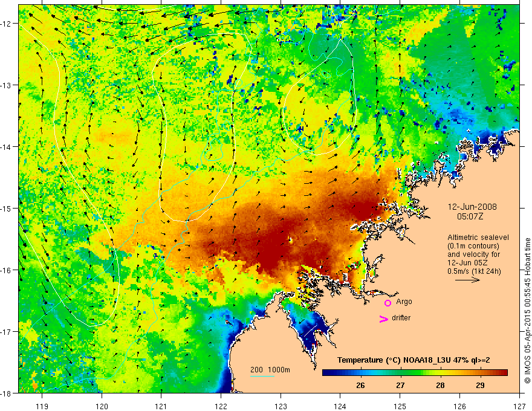This screenshot has width=532, height=411.
Task: Click the colorbar tick label '29'
Action: coord(480,386)
